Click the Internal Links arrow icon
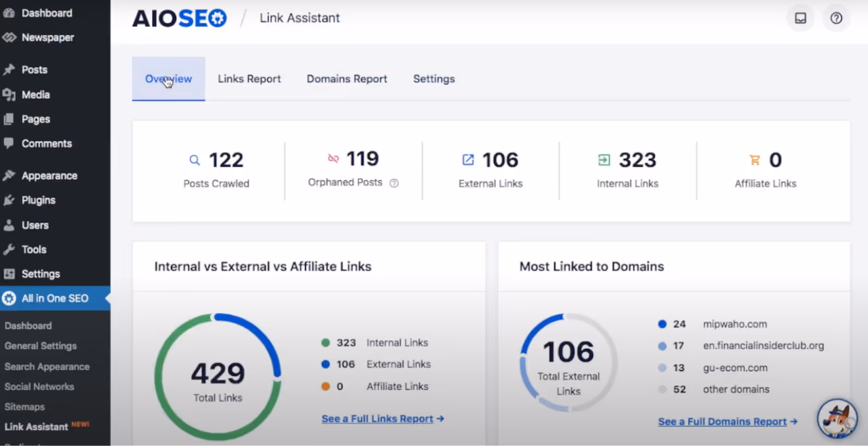 tap(604, 160)
